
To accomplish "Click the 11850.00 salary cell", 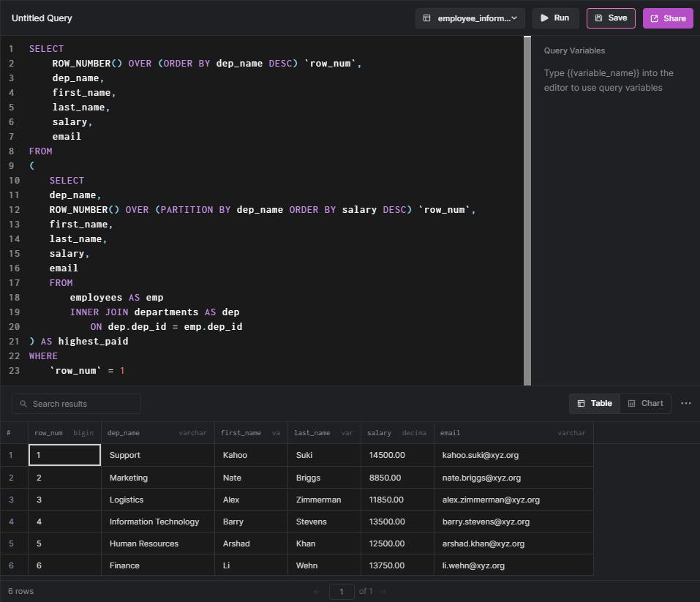I will pos(397,500).
